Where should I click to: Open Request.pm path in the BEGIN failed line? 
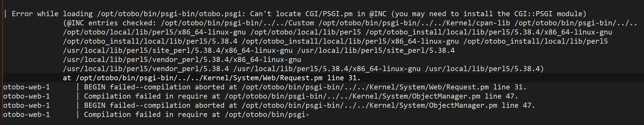point(365,87)
